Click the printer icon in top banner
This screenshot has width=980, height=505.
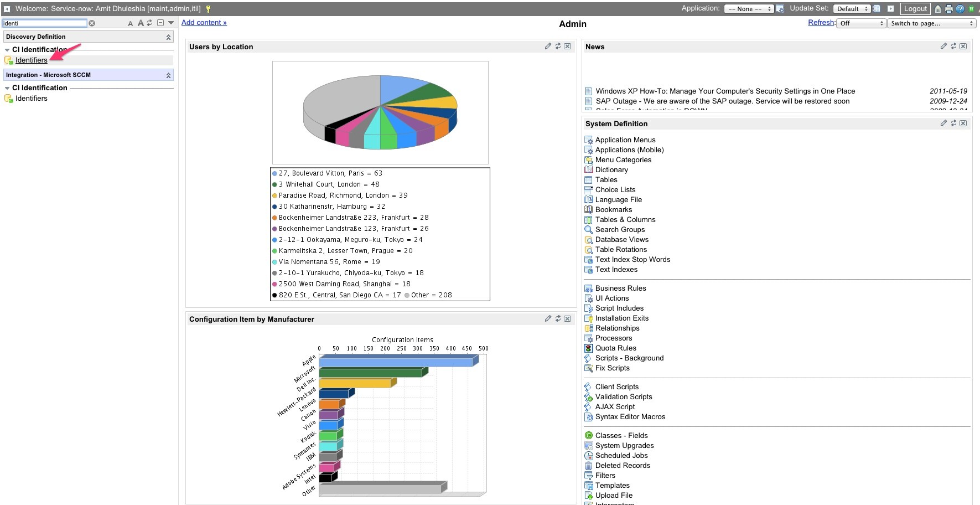[x=949, y=9]
